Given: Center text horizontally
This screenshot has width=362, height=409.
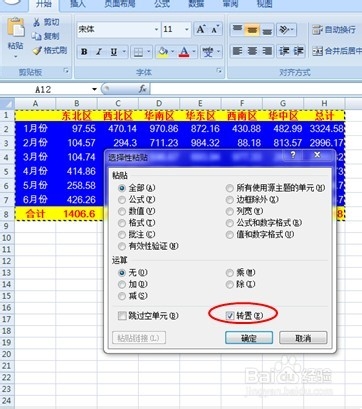Looking at the screenshot, I should point(252,51).
